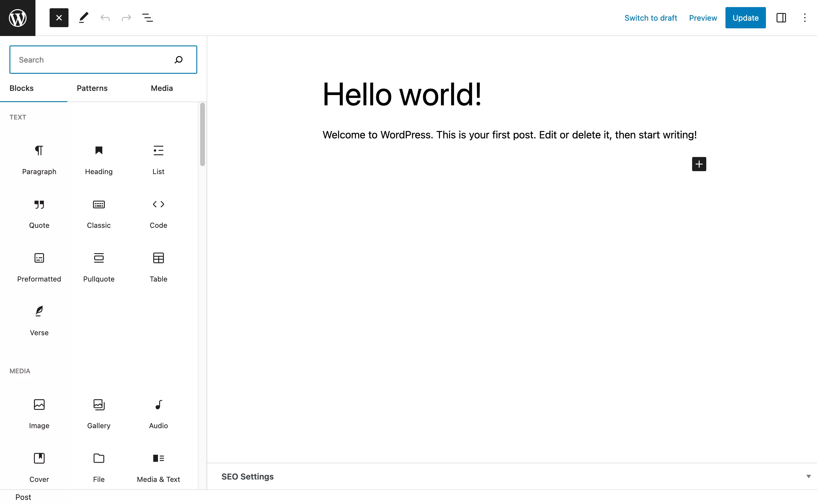Click the Preview button
The width and height of the screenshot is (817, 504).
703,17
